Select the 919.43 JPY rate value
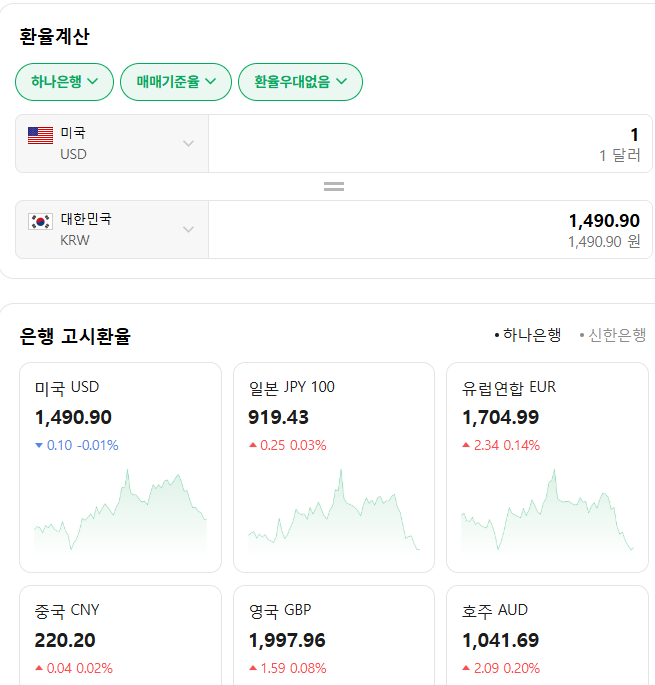This screenshot has height=685, width=655. click(278, 417)
